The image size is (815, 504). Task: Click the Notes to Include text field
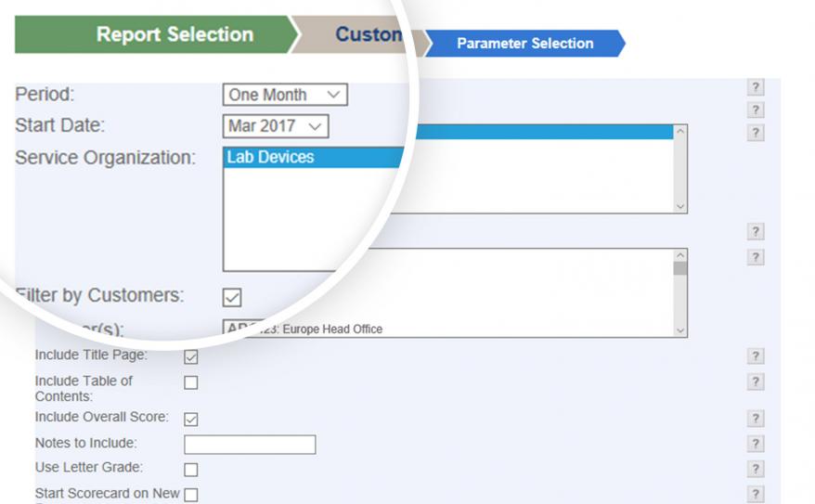250,445
